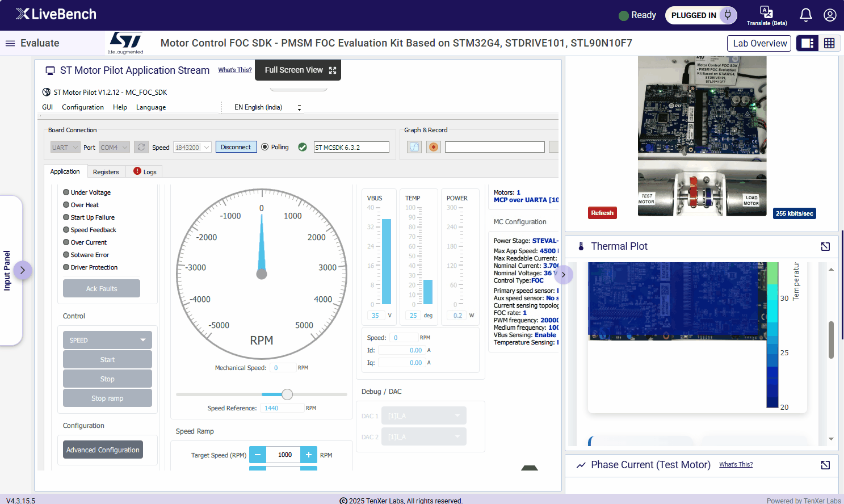
Task: Click the right chevron expander beside Thermal Plot
Action: (x=564, y=275)
